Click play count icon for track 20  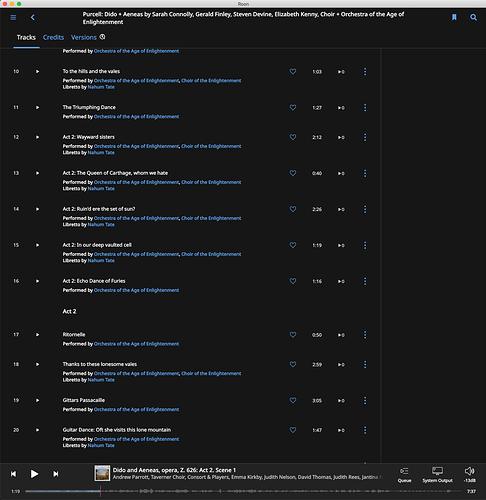[x=341, y=430]
